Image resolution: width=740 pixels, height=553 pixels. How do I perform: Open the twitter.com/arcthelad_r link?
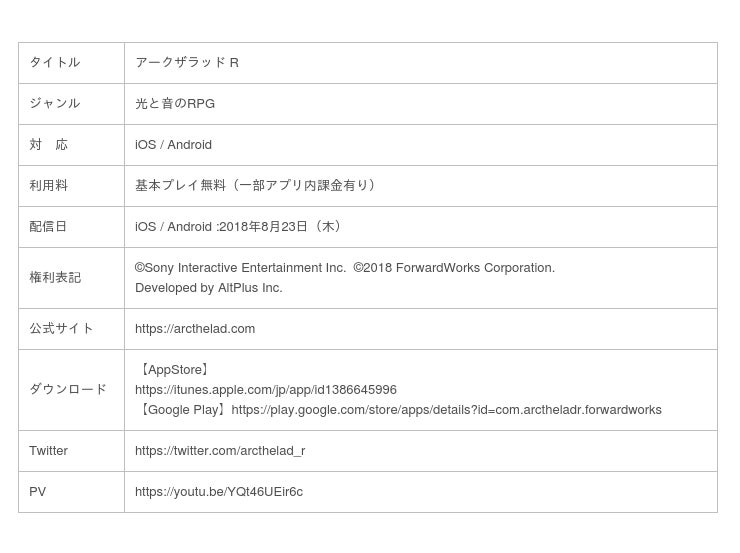[220, 451]
